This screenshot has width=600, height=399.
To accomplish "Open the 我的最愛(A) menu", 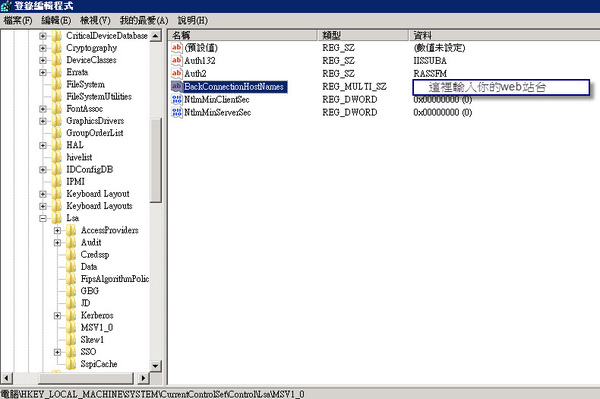I will click(x=144, y=20).
